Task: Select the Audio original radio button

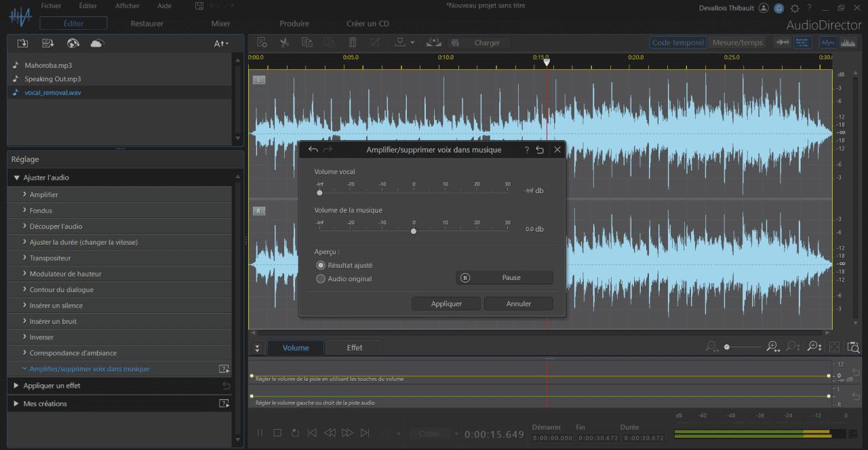Action: pos(319,277)
